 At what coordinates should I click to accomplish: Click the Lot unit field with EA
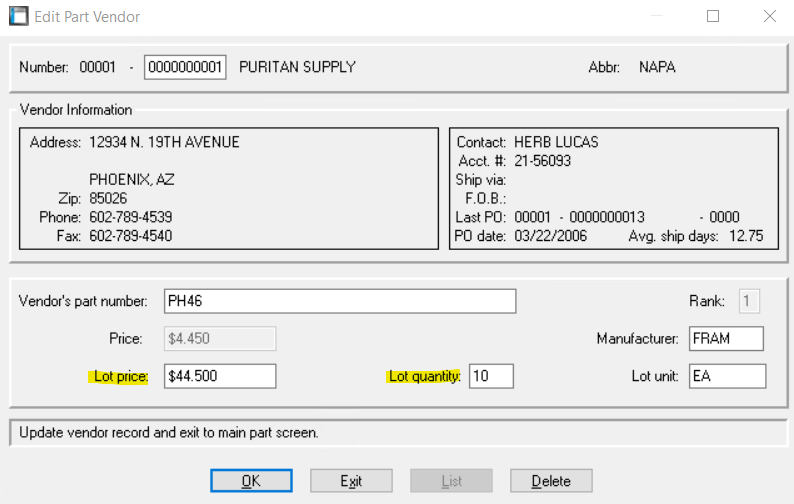click(727, 376)
